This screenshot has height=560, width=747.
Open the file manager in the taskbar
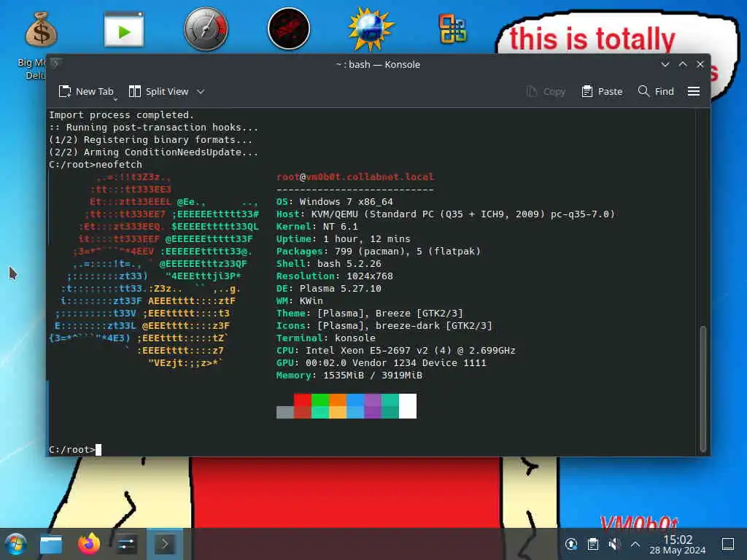coord(51,544)
